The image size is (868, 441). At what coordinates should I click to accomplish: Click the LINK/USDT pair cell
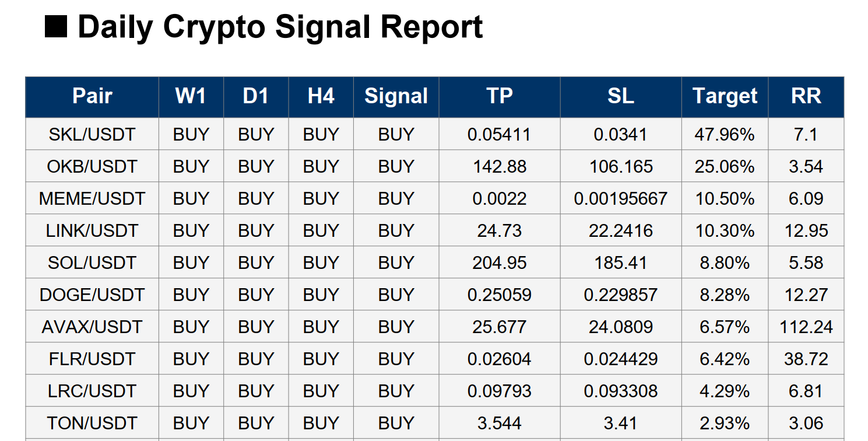point(92,231)
